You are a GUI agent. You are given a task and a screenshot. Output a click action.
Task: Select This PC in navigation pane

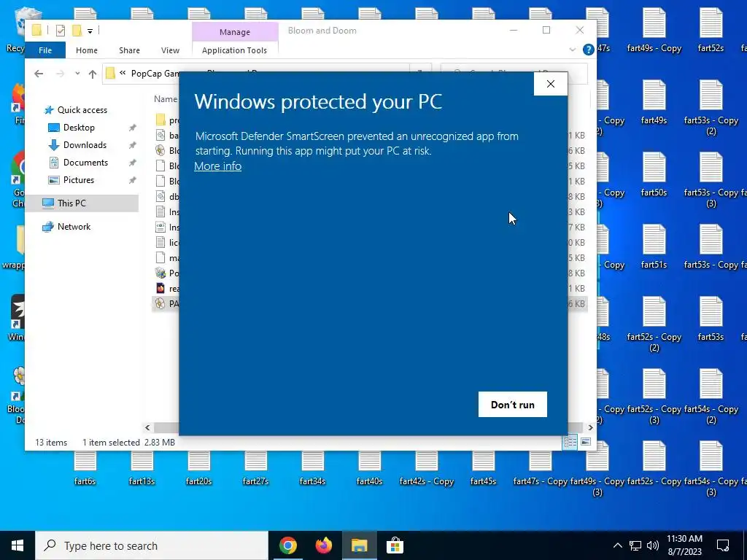coord(82,203)
